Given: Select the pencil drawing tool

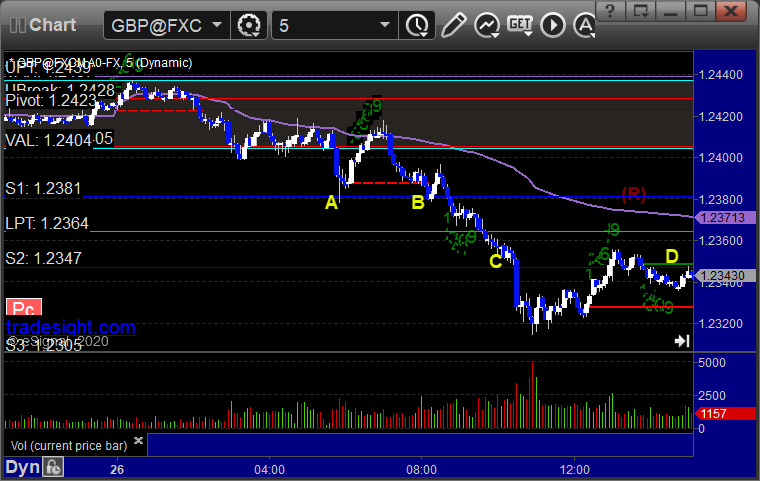Looking at the screenshot, I should click(454, 25).
